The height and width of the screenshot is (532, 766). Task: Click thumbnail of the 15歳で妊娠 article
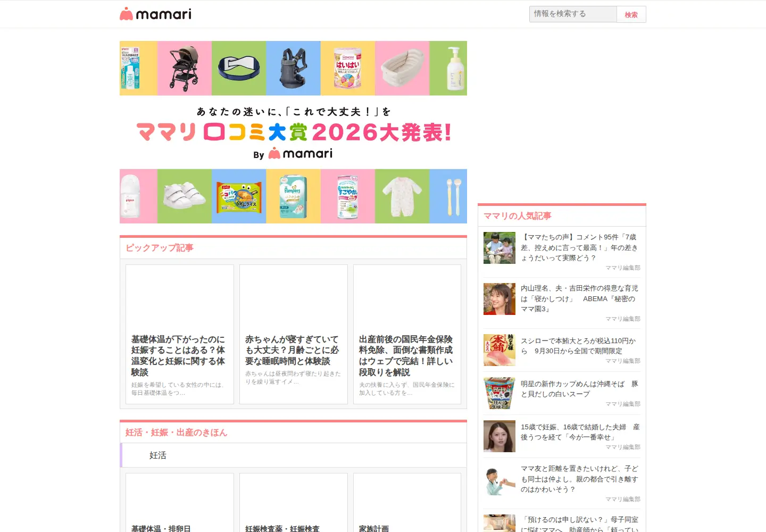click(x=499, y=436)
